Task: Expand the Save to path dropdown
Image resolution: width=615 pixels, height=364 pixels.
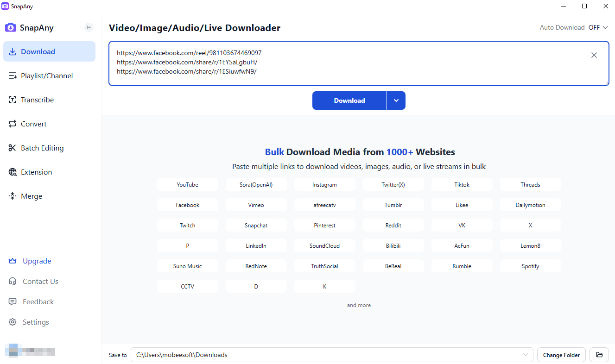Action: [526, 355]
